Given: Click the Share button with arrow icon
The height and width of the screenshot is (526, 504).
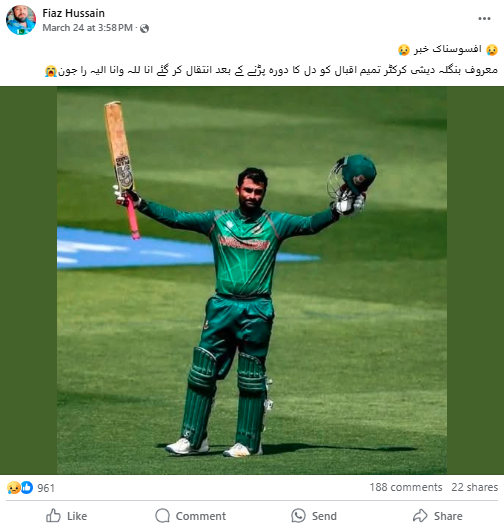Looking at the screenshot, I should [438, 516].
